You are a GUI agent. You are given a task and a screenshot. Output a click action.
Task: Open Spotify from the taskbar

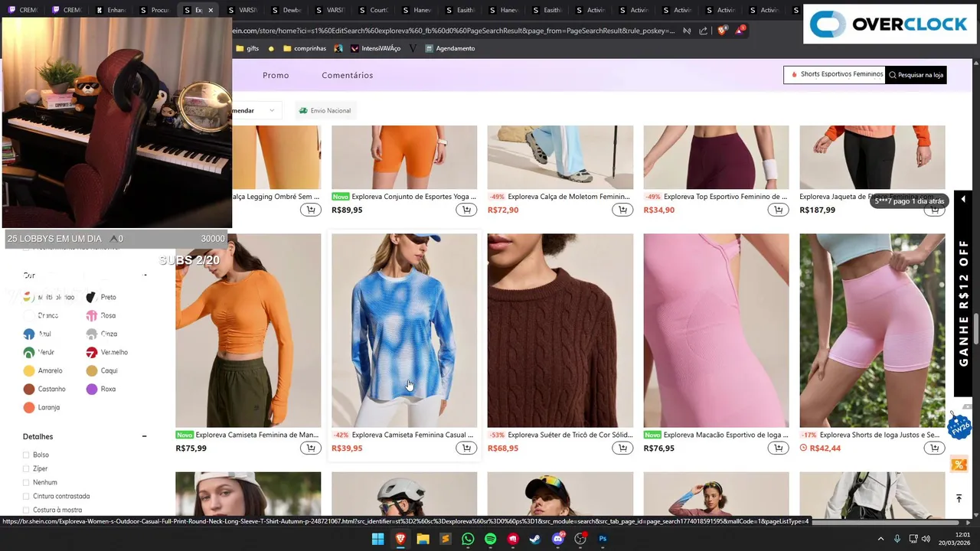[490, 539]
